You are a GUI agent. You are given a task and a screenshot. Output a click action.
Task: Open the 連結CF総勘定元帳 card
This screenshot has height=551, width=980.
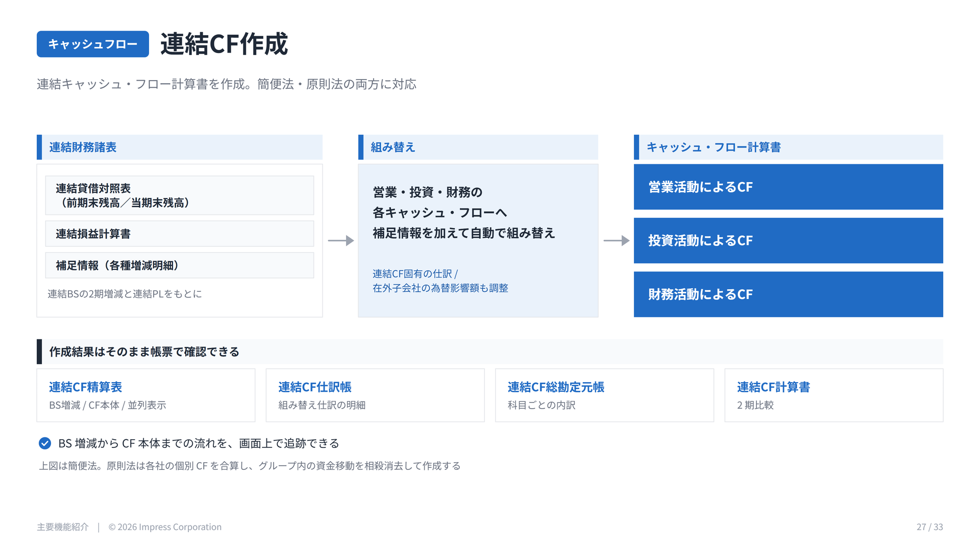click(604, 395)
